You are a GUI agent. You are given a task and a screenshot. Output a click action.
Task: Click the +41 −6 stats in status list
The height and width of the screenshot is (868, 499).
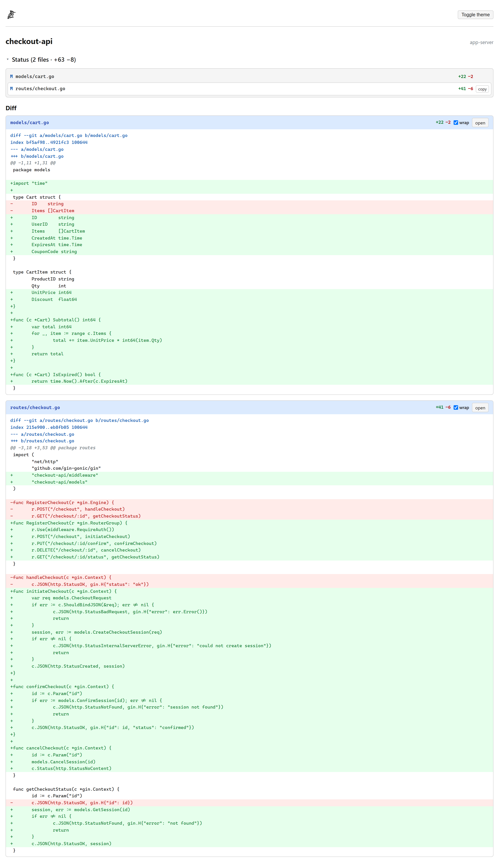pyautogui.click(x=465, y=89)
